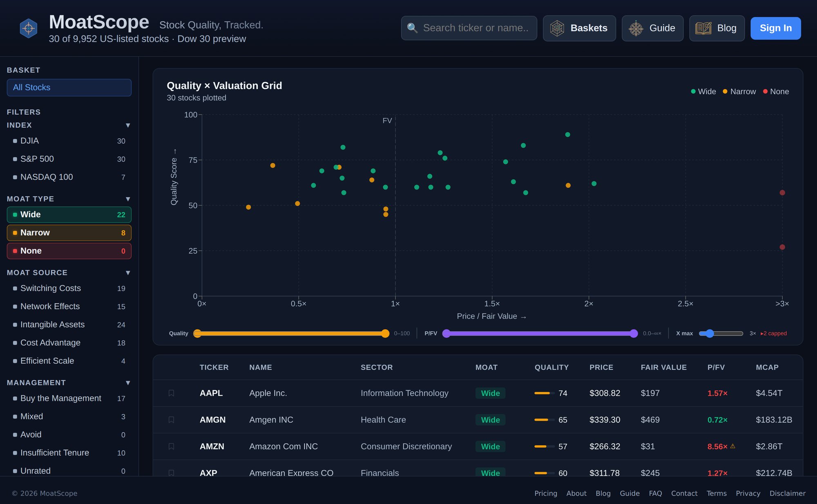Screen dimensions: 817x504
Task: Bookmark the AMGN row
Action: coord(171,420)
